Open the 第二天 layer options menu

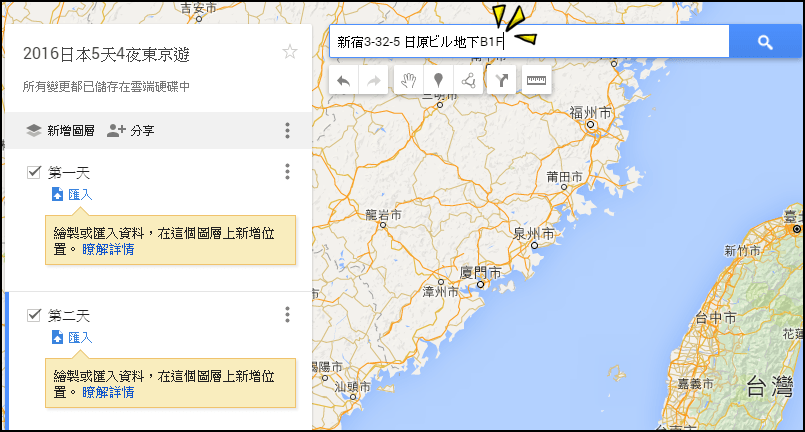click(288, 314)
